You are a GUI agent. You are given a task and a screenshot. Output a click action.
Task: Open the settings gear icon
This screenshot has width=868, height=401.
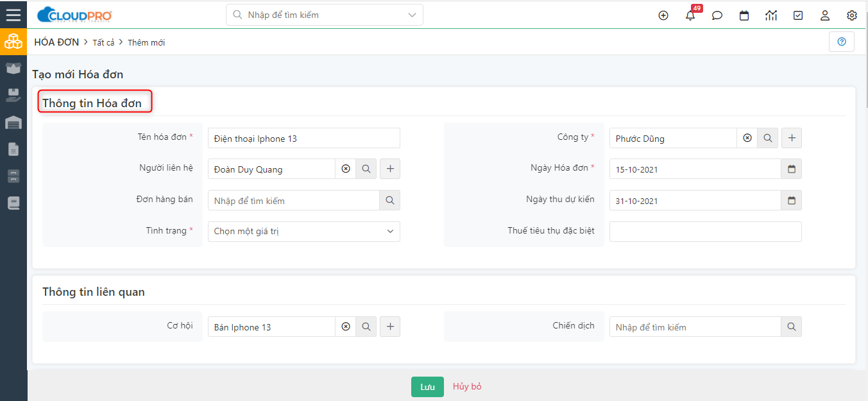point(852,15)
